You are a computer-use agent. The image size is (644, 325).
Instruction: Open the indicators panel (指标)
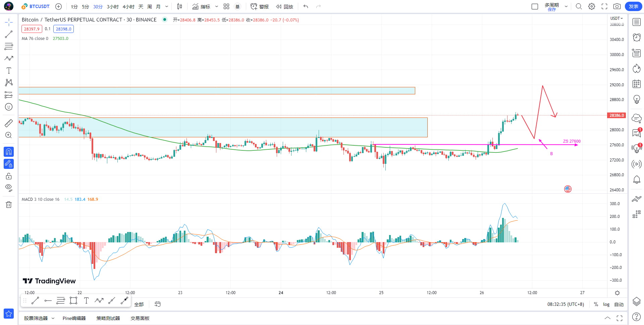[201, 6]
